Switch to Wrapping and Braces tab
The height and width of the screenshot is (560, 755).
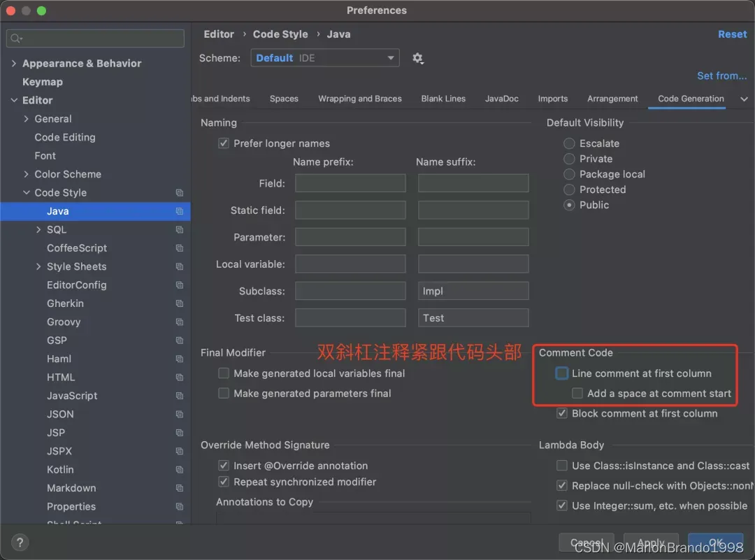coord(360,99)
